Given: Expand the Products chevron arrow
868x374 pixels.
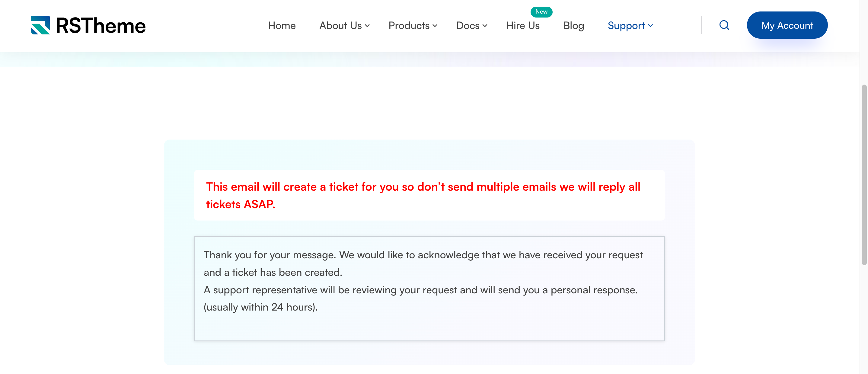Looking at the screenshot, I should 435,26.
